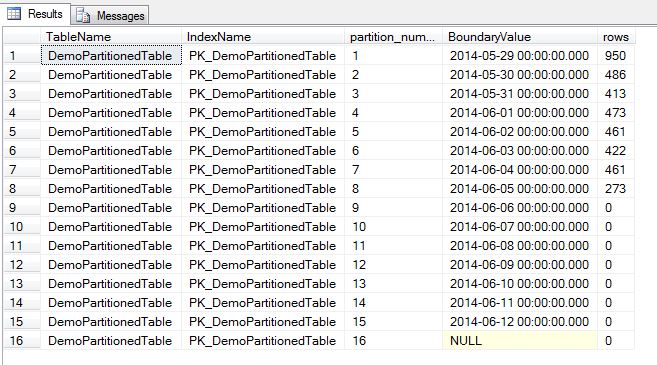Select boundary value 2014-06-07 00:00:00.000
The height and width of the screenshot is (365, 657).
click(520, 227)
